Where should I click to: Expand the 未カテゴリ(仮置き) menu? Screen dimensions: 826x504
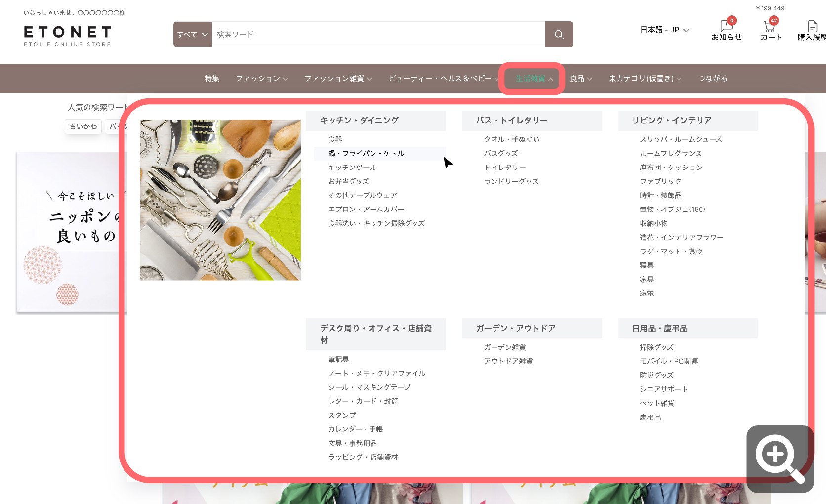[x=645, y=78]
